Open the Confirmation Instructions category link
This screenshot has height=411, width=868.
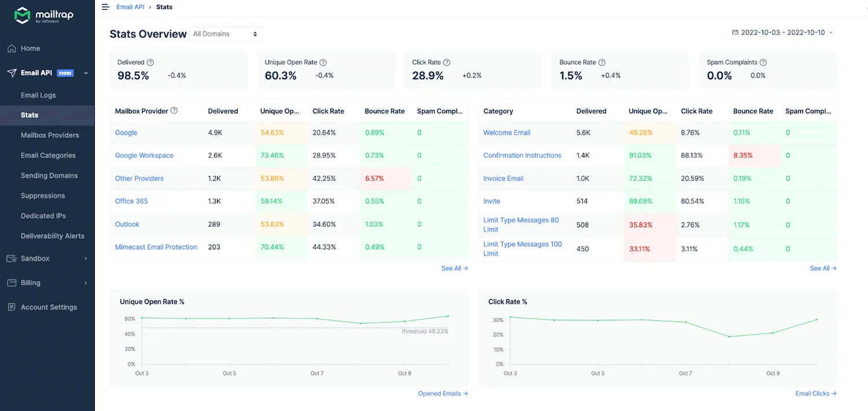pos(523,155)
